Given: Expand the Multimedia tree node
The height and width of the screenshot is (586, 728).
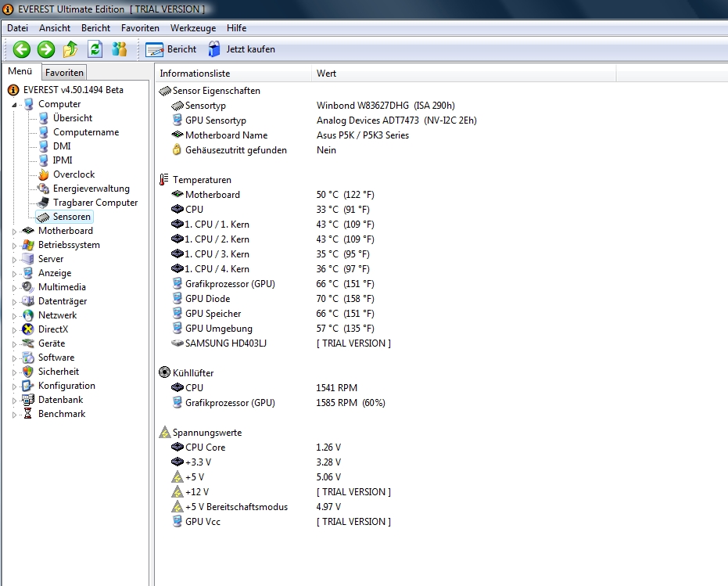Looking at the screenshot, I should click(x=14, y=288).
